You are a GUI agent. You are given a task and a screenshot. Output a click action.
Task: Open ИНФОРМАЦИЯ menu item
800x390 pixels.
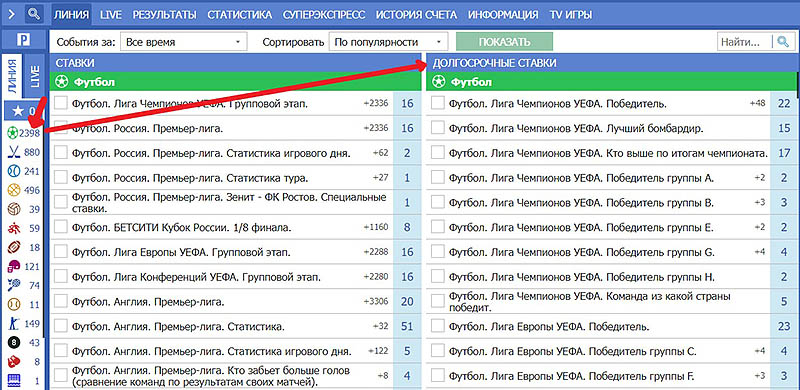[x=503, y=15]
